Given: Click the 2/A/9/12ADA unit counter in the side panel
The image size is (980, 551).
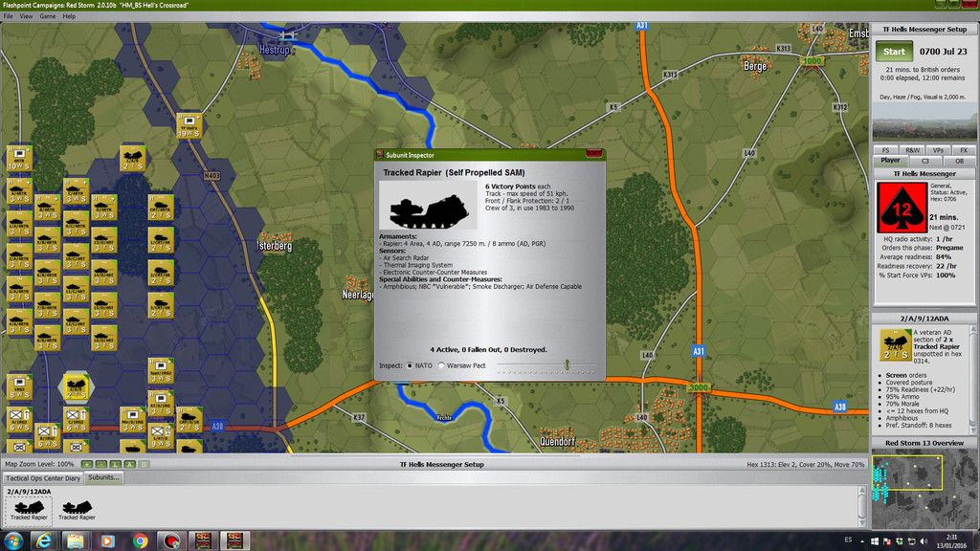Looking at the screenshot, I should [895, 344].
